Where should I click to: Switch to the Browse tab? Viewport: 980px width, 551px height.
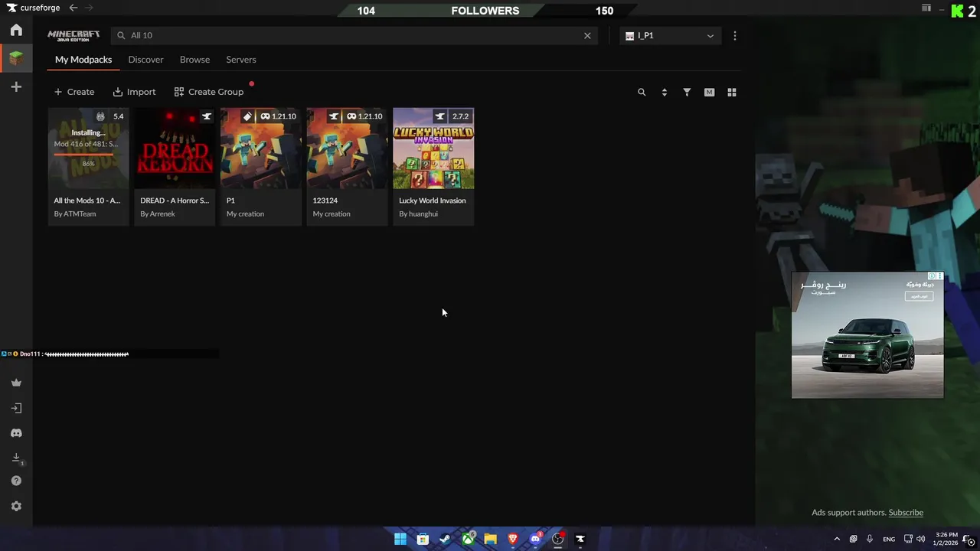pyautogui.click(x=194, y=60)
